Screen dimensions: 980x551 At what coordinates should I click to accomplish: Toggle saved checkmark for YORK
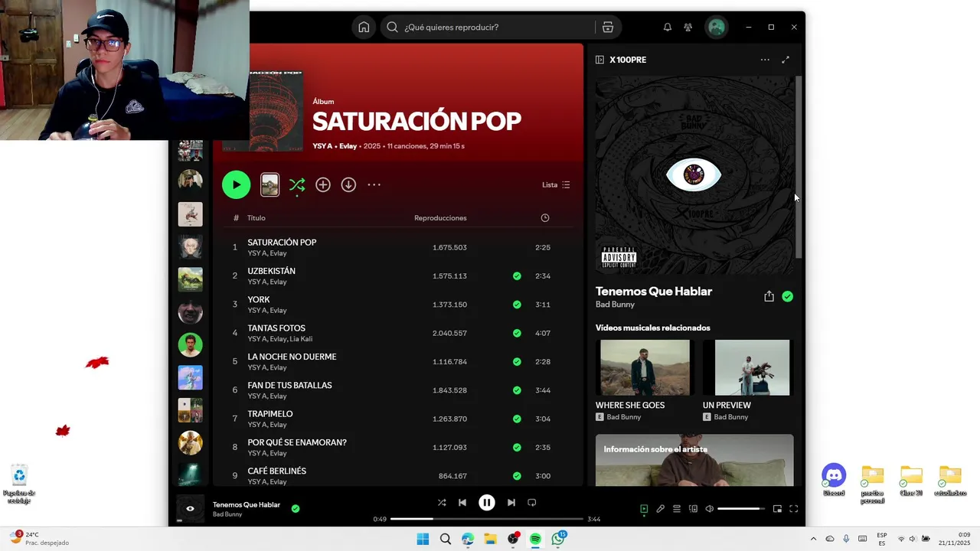click(517, 305)
